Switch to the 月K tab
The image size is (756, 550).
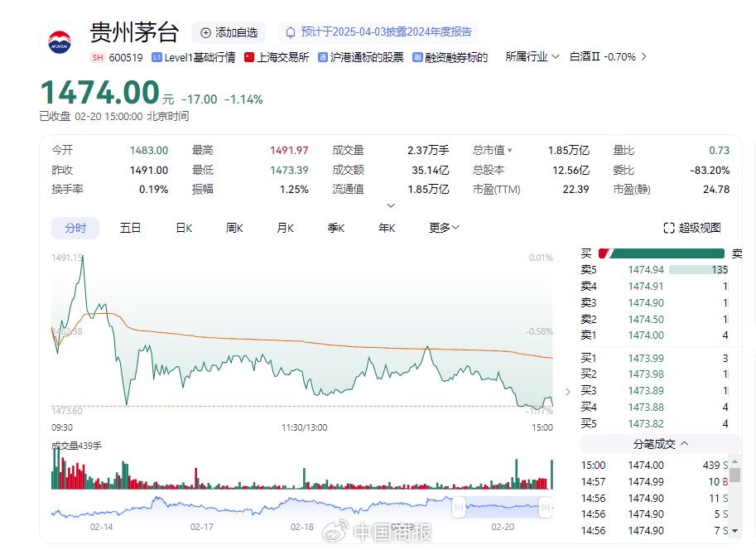pyautogui.click(x=286, y=228)
